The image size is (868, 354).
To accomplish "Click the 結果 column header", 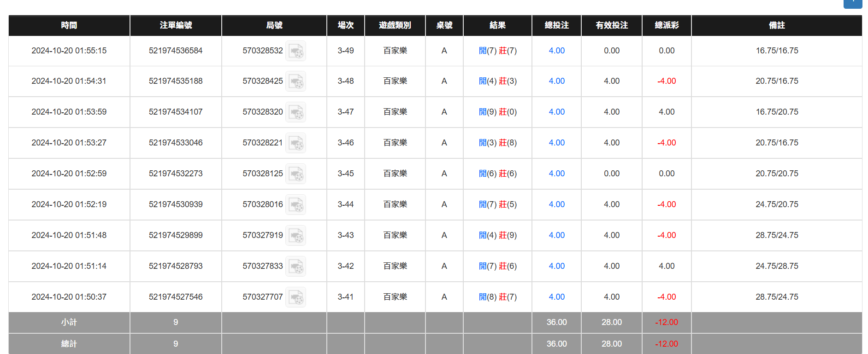I will pos(497,25).
